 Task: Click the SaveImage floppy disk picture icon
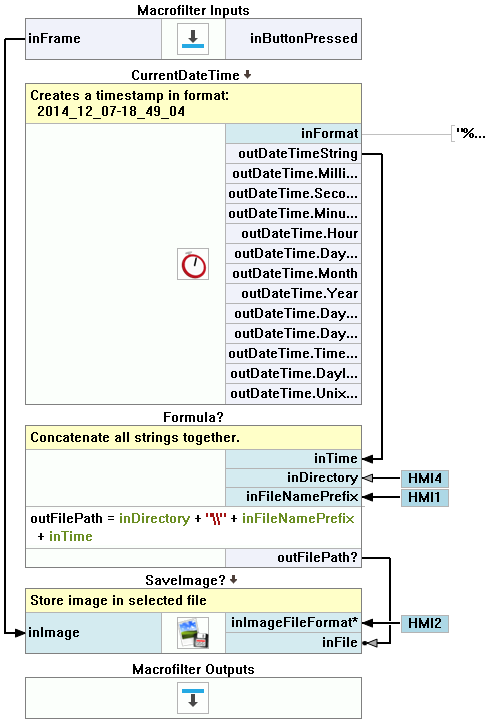point(193,633)
